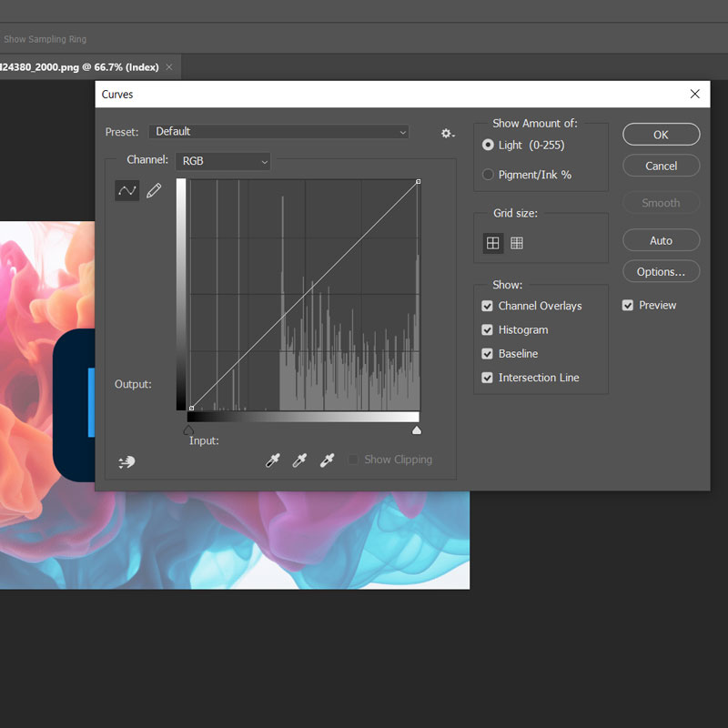The width and height of the screenshot is (728, 728).
Task: Uncheck the Channel Overlays checkbox
Action: click(x=487, y=306)
